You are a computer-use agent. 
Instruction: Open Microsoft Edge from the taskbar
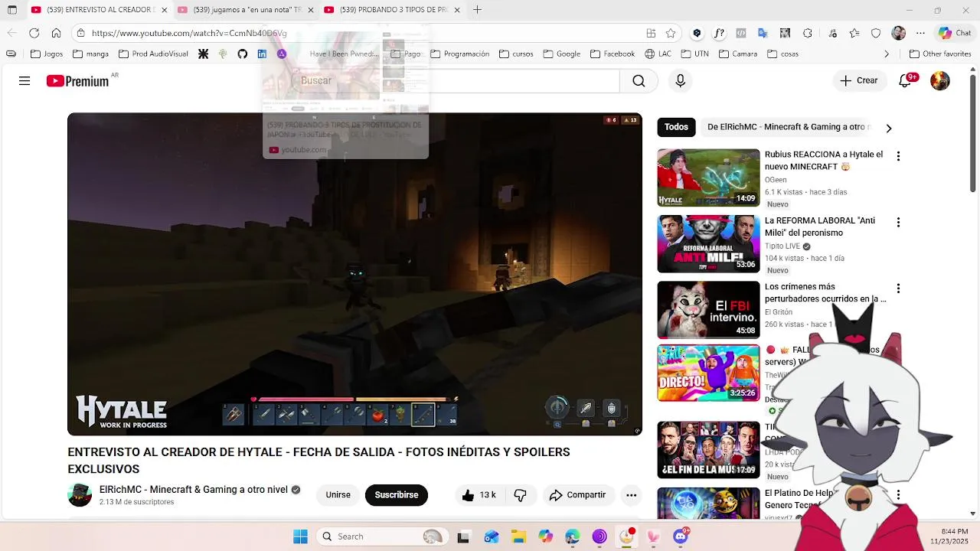click(x=572, y=536)
